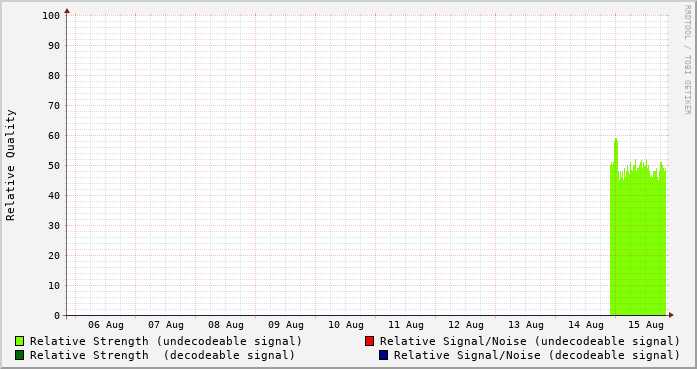Click the red undecodeable Signal/Noise swatch
Screen dimensions: 697x369
[369, 341]
